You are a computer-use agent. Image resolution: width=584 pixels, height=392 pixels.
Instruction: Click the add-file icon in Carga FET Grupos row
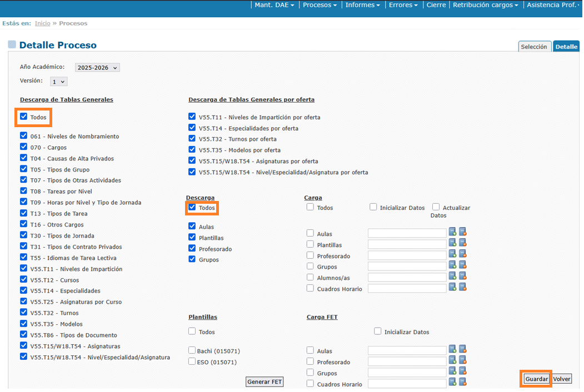click(452, 371)
